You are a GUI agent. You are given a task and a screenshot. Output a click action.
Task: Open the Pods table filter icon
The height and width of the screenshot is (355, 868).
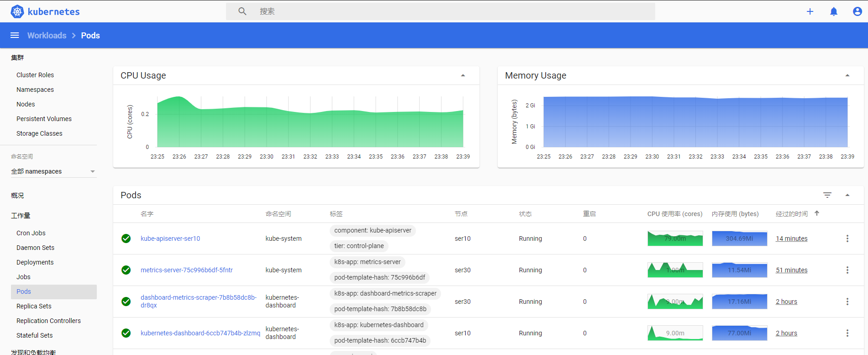pos(827,195)
